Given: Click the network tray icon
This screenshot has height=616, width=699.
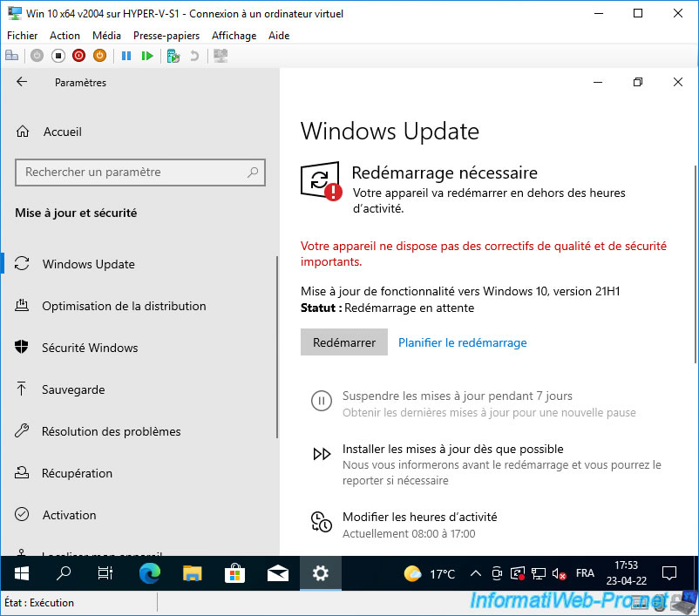Looking at the screenshot, I should tap(538, 573).
